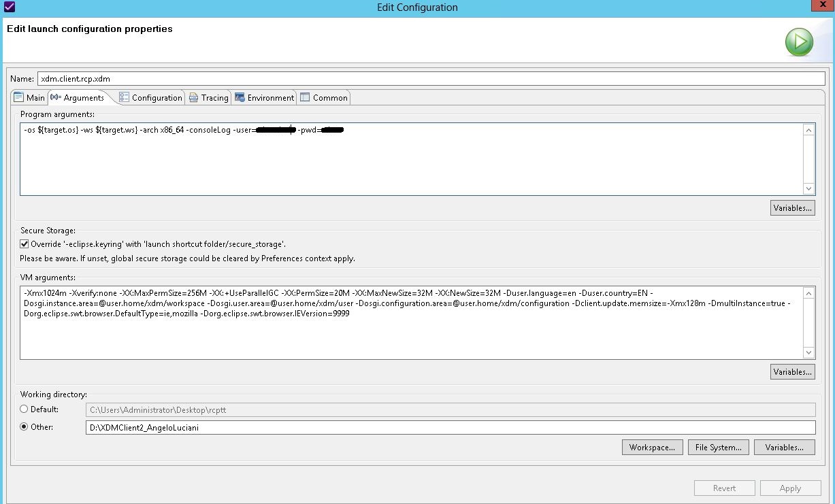Click Program arguments scrollbar down arrow

(808, 189)
